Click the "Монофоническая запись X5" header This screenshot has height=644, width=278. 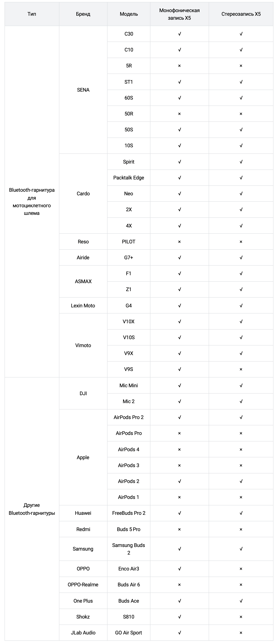click(x=179, y=14)
